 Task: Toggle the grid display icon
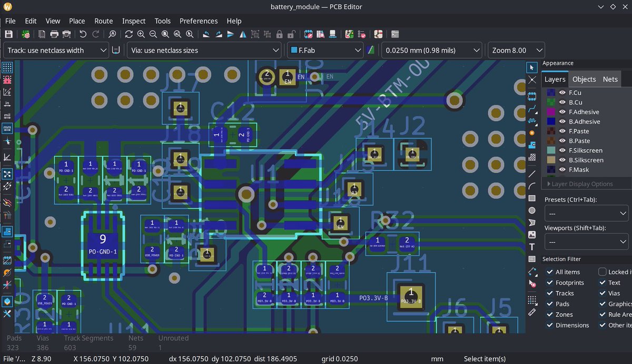(7, 67)
